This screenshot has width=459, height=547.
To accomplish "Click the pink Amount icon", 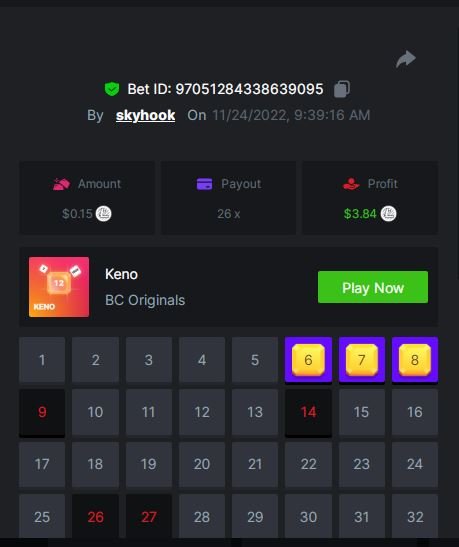I will (61, 184).
